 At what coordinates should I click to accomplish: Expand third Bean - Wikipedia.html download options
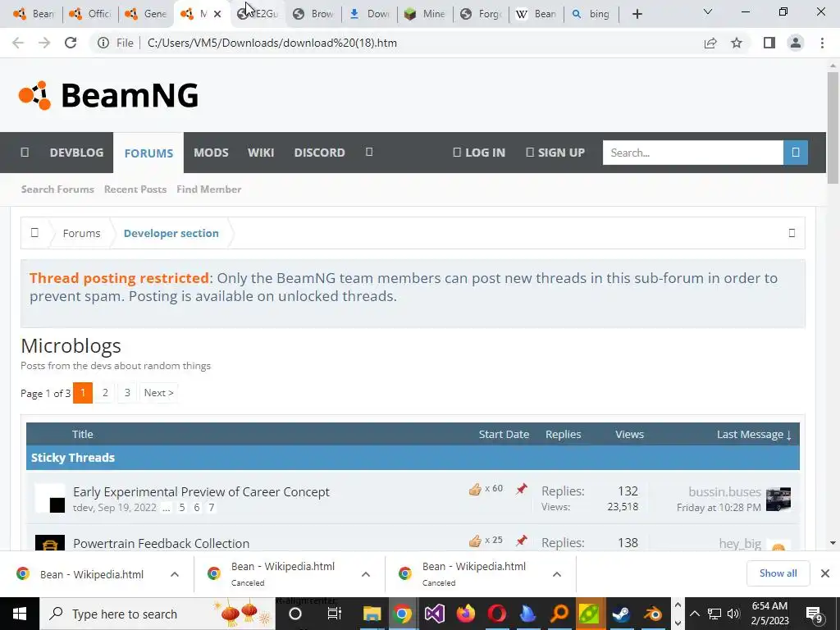coord(557,574)
